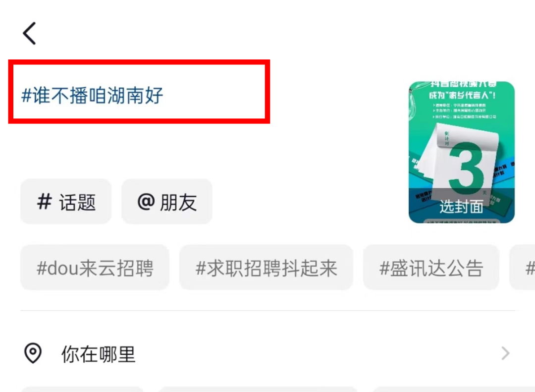The image size is (535, 392).
Task: Insert suggested tag #dou来云招聘
Action: click(x=95, y=268)
